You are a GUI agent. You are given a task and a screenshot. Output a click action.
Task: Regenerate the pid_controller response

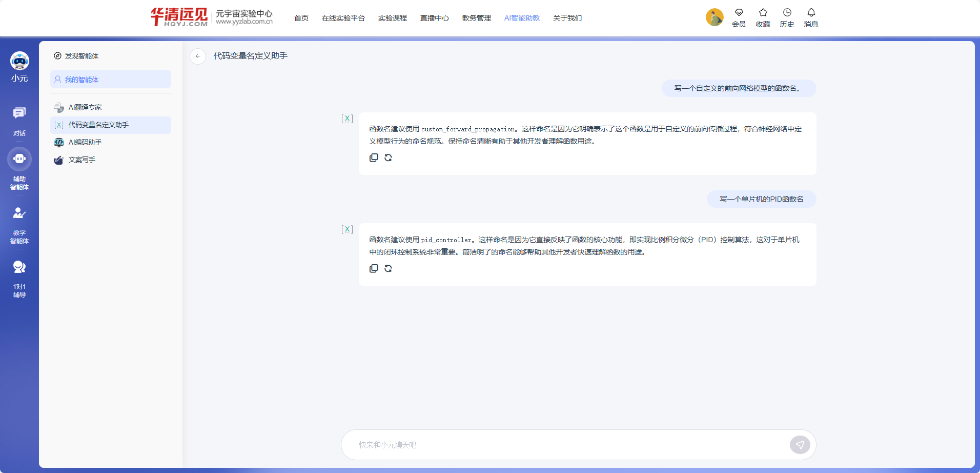[388, 269]
